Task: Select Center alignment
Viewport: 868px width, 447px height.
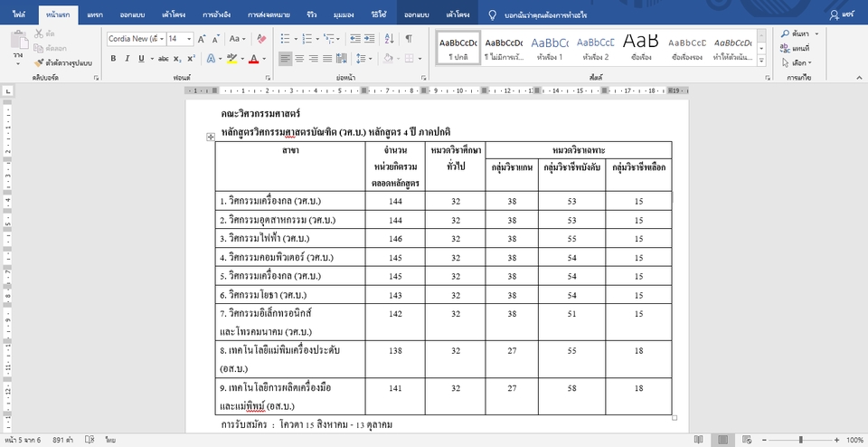Action: (299, 58)
